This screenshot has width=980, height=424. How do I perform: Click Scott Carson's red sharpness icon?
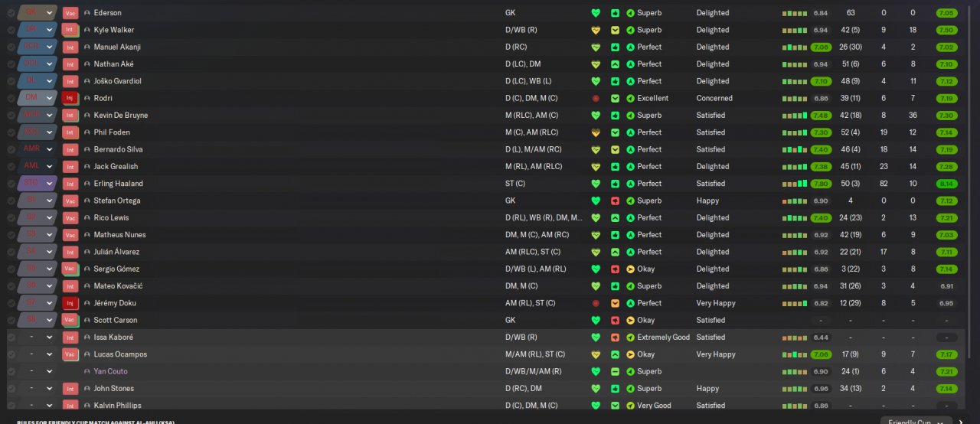coord(615,320)
